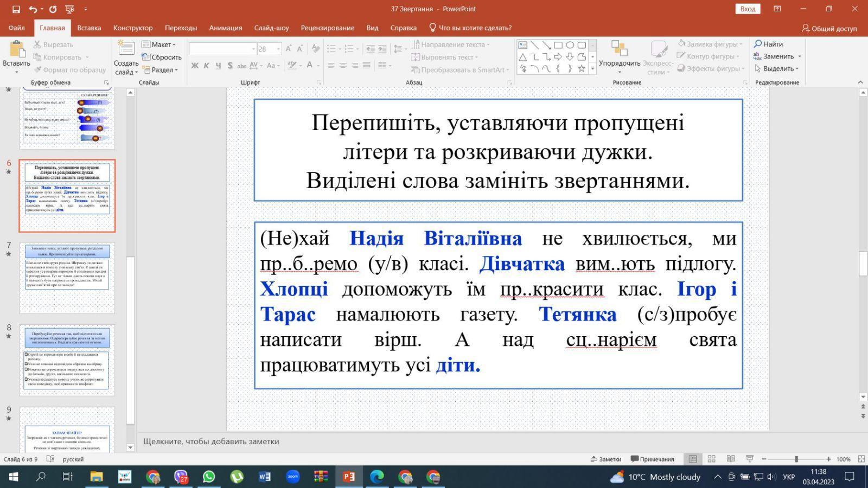Click the Undo arrow icon
Viewport: 868px width, 488px height.
33,9
